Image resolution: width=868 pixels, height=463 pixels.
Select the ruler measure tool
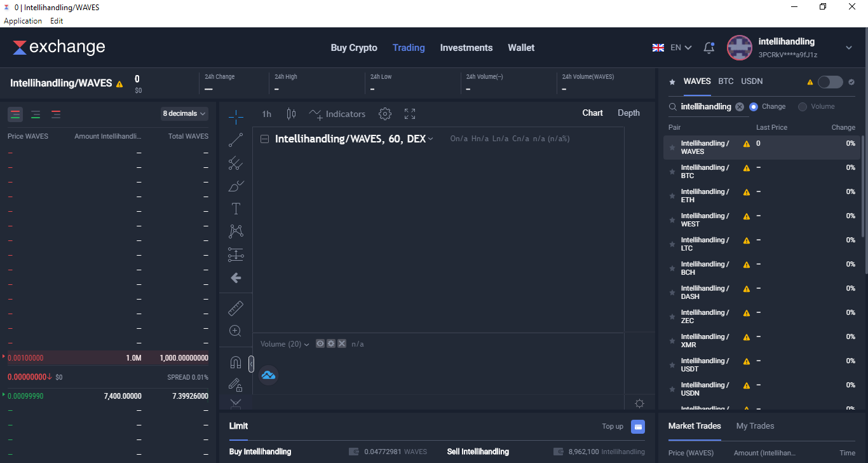pyautogui.click(x=236, y=308)
